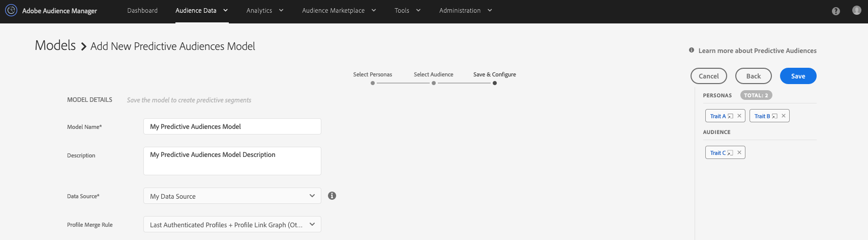The image size is (868, 240).
Task: Click the Select Personas step label
Action: [373, 74]
